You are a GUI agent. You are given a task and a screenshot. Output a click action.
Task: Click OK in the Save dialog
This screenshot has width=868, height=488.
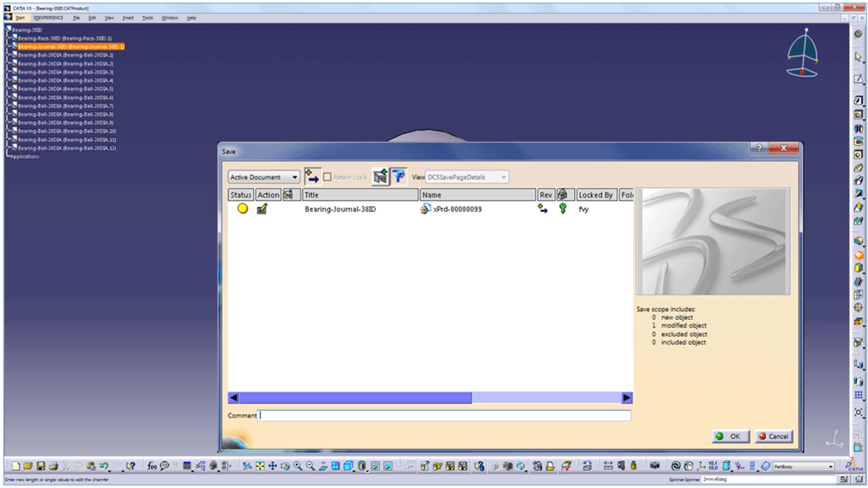[731, 436]
